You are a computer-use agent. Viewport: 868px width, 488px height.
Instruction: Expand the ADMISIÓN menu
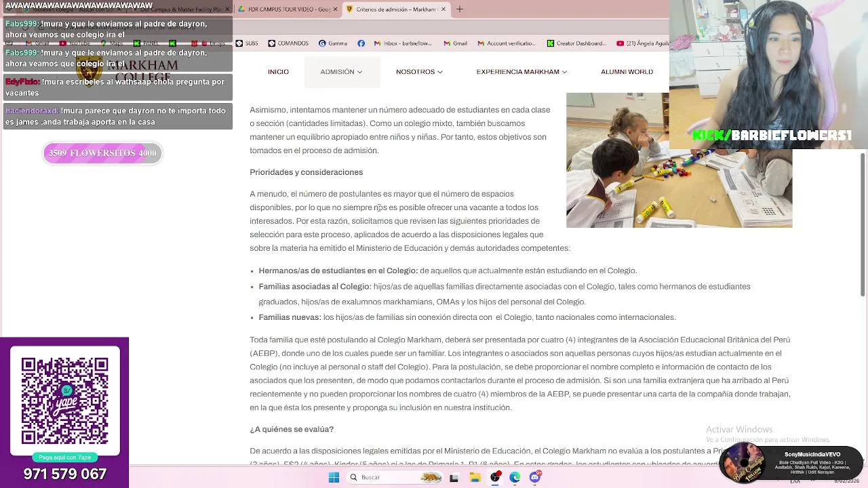341,72
